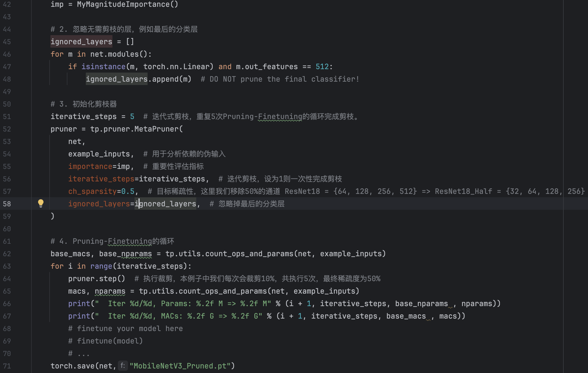The height and width of the screenshot is (373, 588).
Task: Click the MyMagnitudeImportance() call
Action: (x=127, y=4)
